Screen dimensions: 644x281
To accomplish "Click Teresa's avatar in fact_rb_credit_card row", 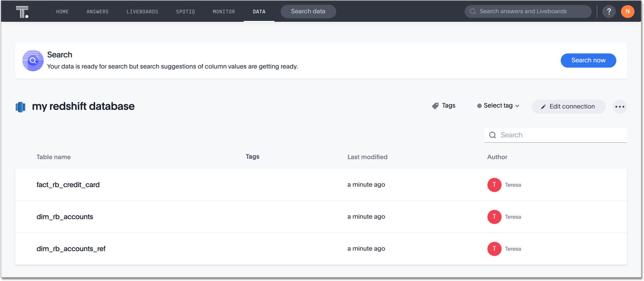I will [494, 185].
